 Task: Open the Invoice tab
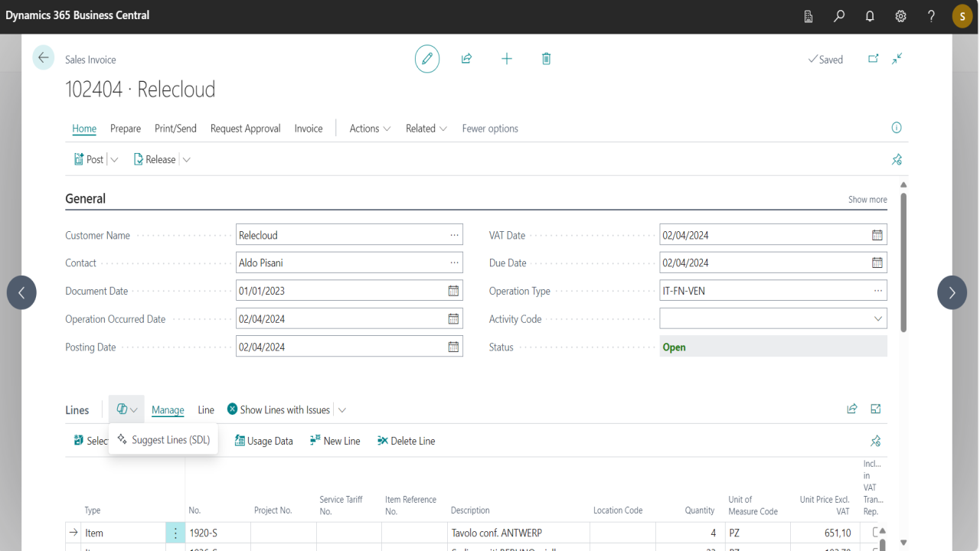[x=309, y=129]
